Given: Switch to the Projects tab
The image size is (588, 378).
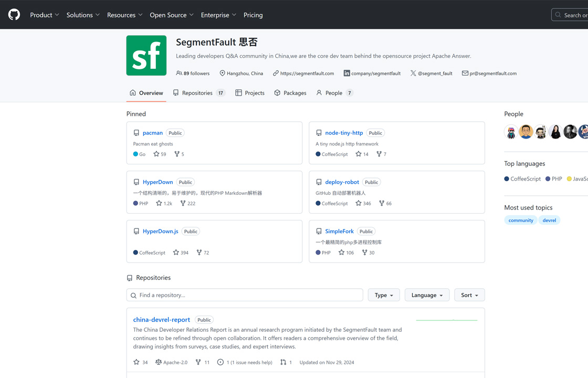Looking at the screenshot, I should point(250,93).
